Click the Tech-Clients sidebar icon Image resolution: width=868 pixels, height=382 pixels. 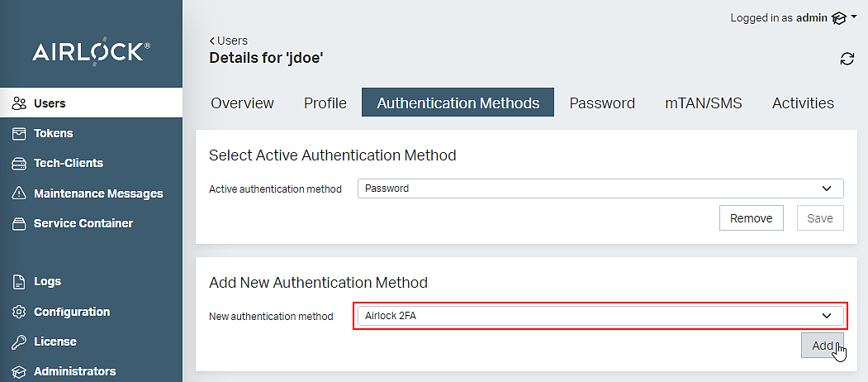20,164
